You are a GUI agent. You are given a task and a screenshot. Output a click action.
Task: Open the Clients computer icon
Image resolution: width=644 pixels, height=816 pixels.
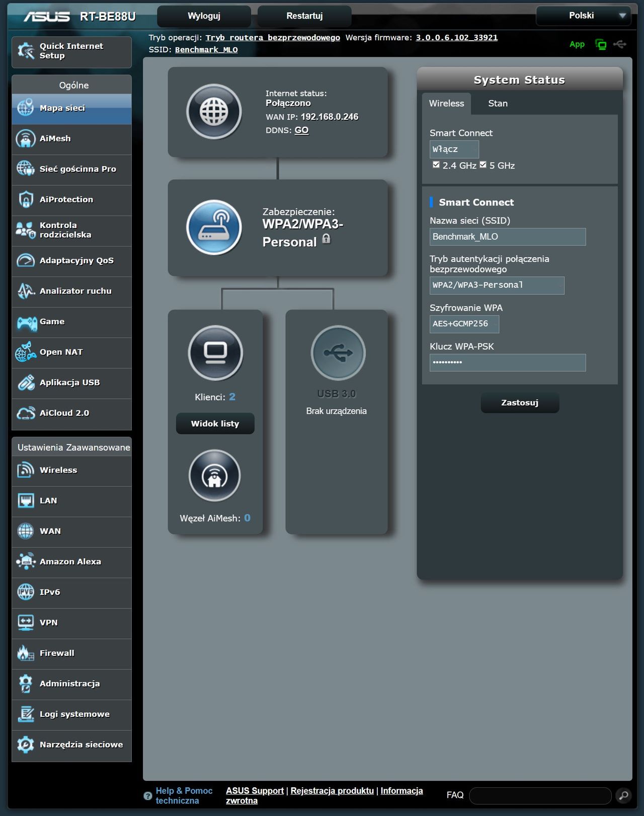pos(215,352)
